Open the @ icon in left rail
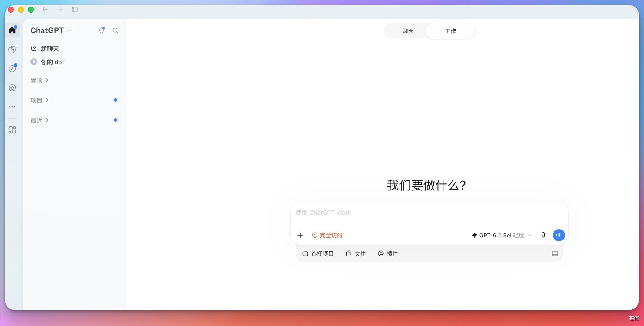 point(12,88)
